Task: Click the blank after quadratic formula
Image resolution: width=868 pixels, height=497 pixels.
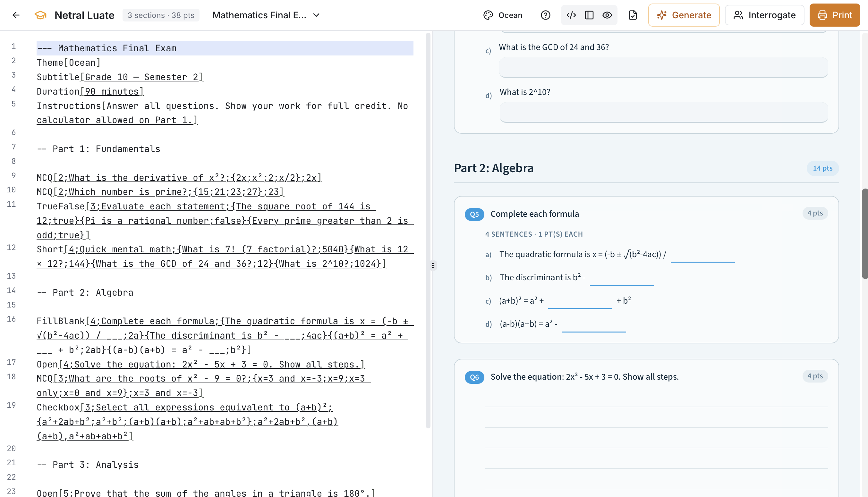Action: point(702,255)
